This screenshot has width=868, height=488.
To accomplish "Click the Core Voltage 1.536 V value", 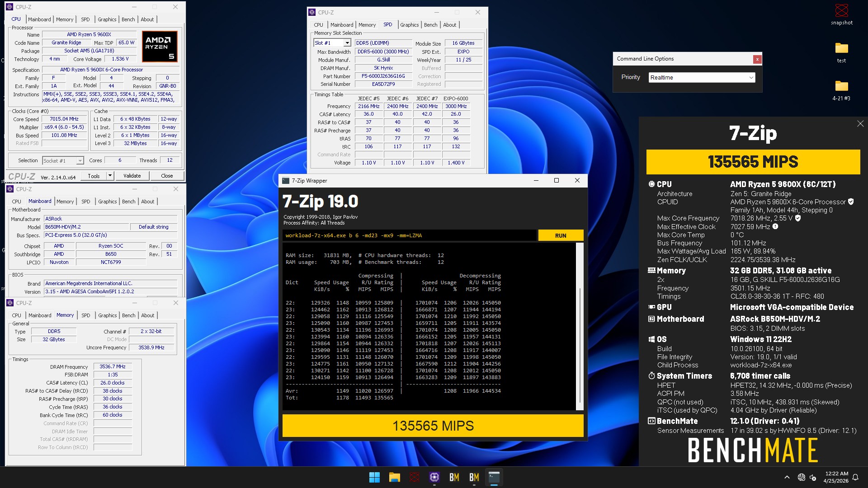I will click(120, 59).
